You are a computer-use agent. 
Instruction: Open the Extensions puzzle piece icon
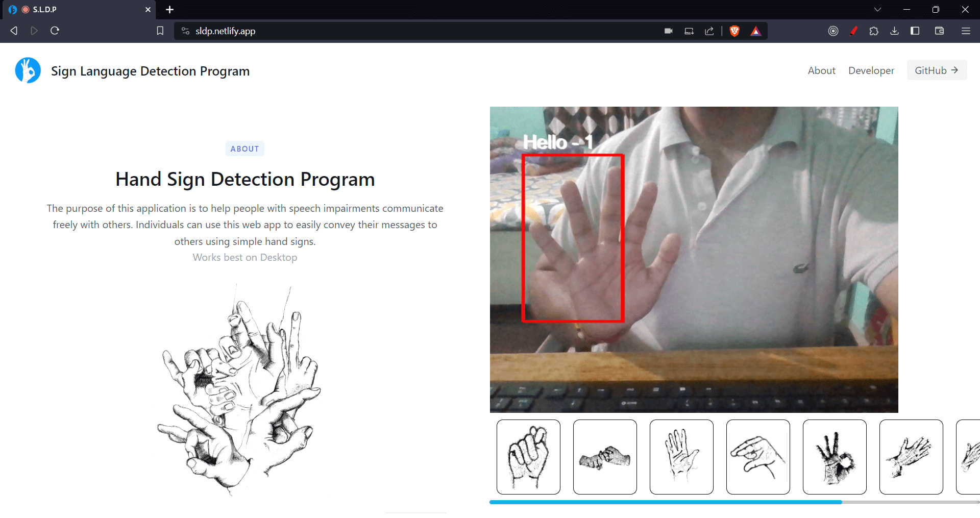coord(874,31)
